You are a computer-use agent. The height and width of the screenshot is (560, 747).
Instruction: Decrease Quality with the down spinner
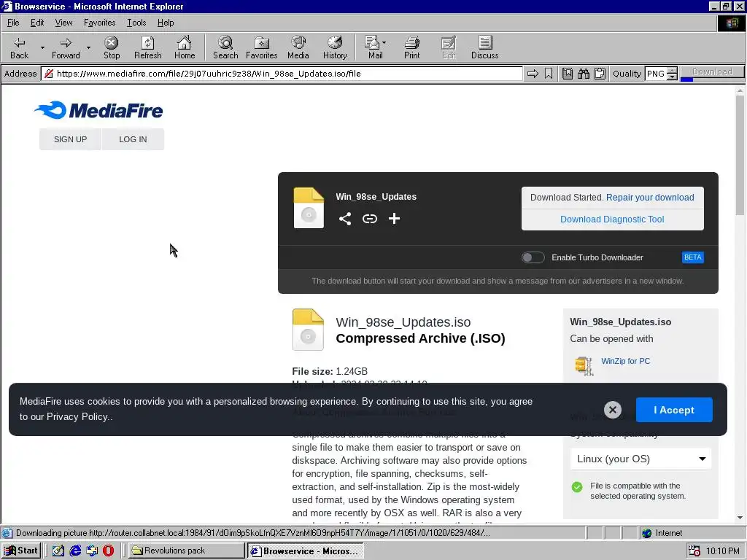(x=672, y=77)
